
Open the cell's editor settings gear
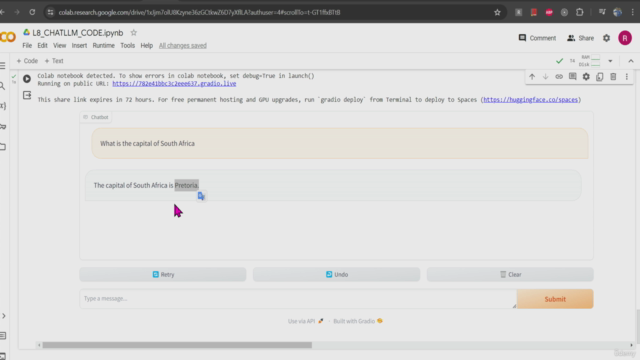tap(586, 77)
